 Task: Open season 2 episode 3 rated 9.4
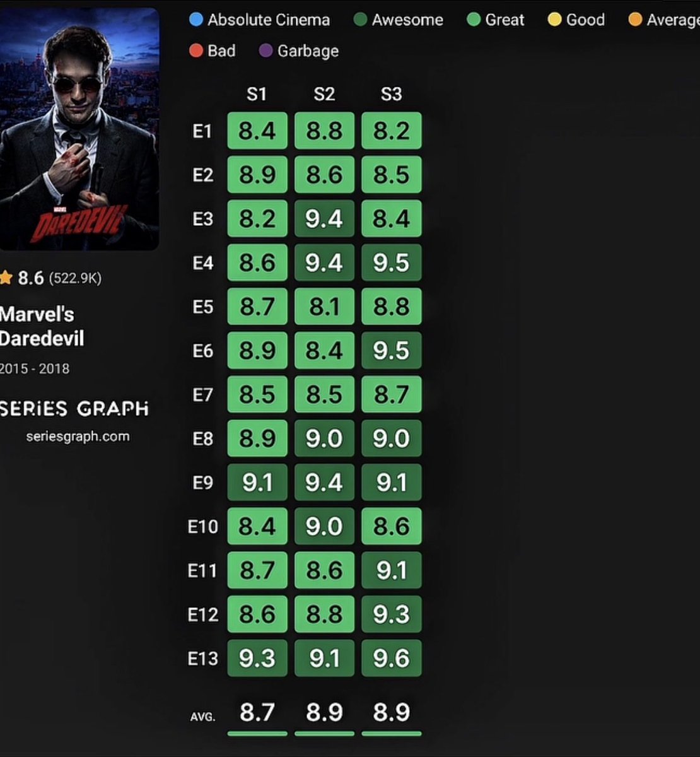(x=324, y=218)
